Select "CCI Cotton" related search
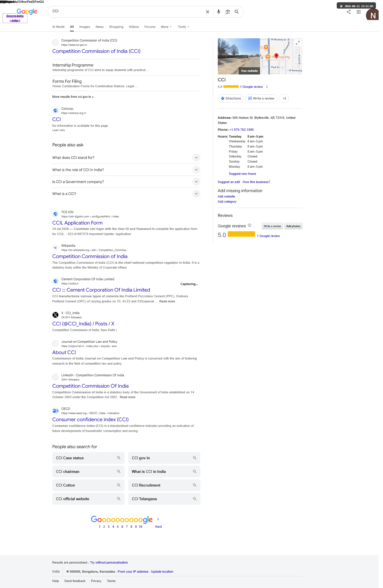Image resolution: width=383 pixels, height=588 pixels. (x=88, y=485)
